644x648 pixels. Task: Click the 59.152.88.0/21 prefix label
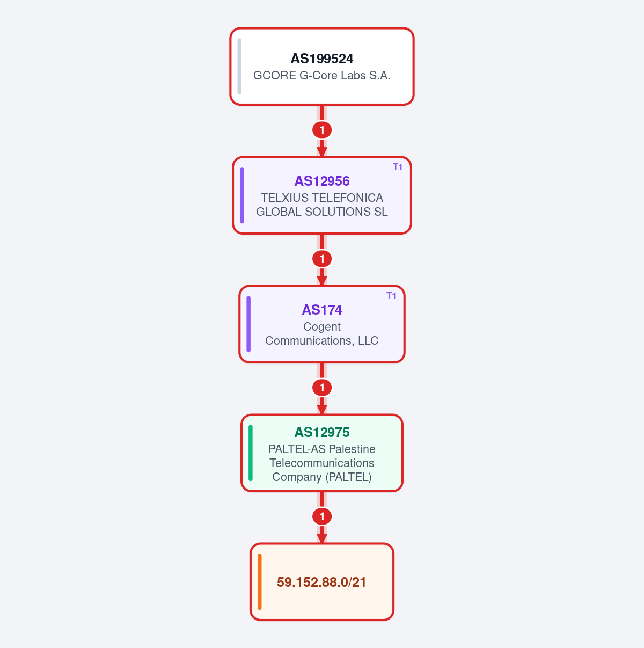[x=321, y=583]
